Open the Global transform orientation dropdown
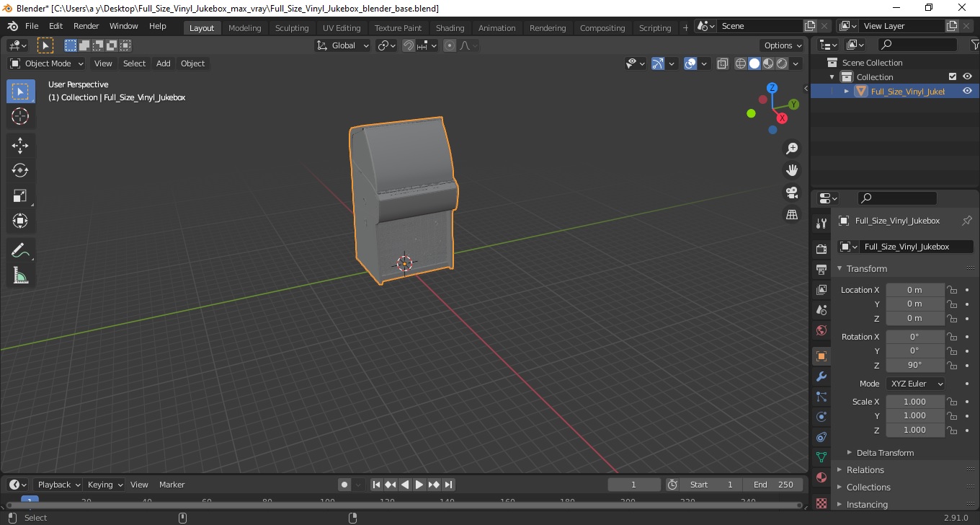Screen dimensions: 980x525 pyautogui.click(x=343, y=45)
